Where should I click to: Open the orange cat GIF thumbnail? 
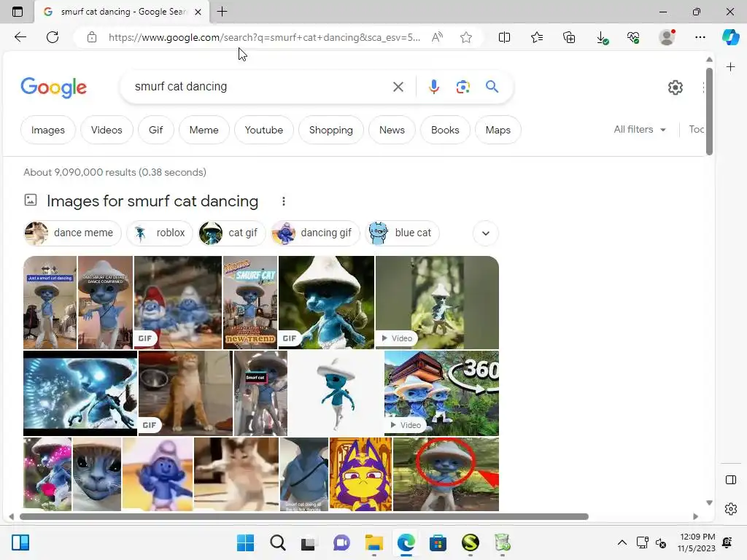[x=186, y=393]
